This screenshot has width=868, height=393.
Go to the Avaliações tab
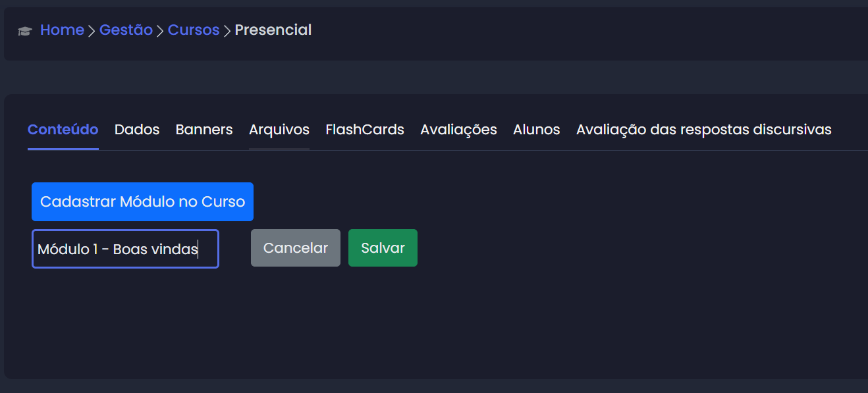pos(458,130)
